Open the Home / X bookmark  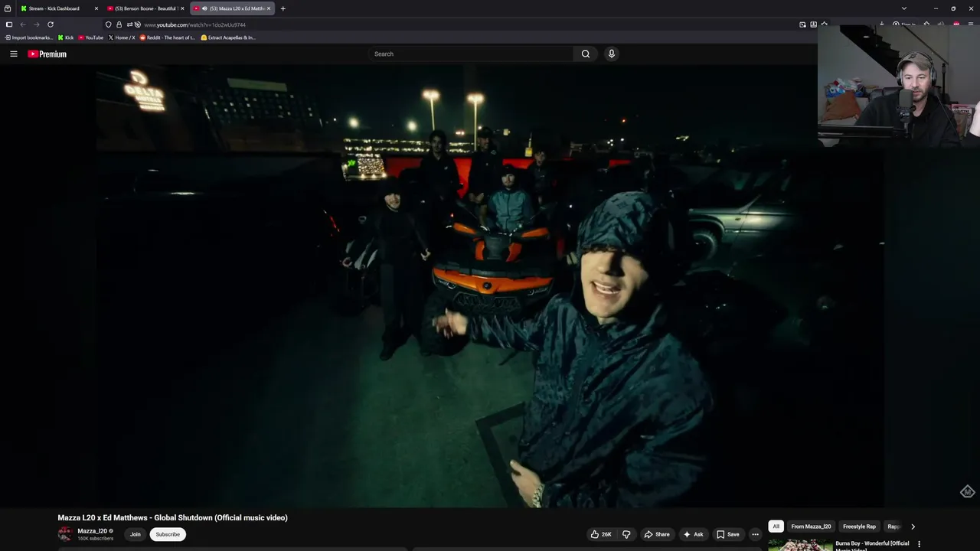(x=122, y=37)
